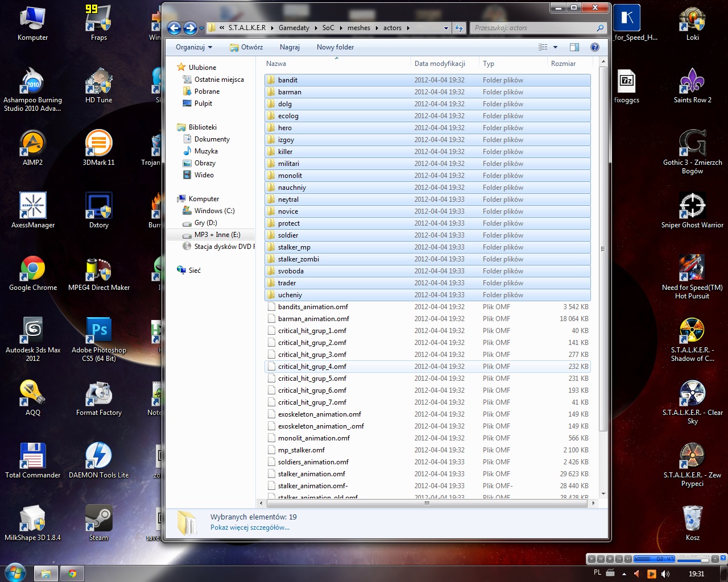728x582 pixels.
Task: Open the HD Tune desktop shortcut
Action: click(x=99, y=86)
